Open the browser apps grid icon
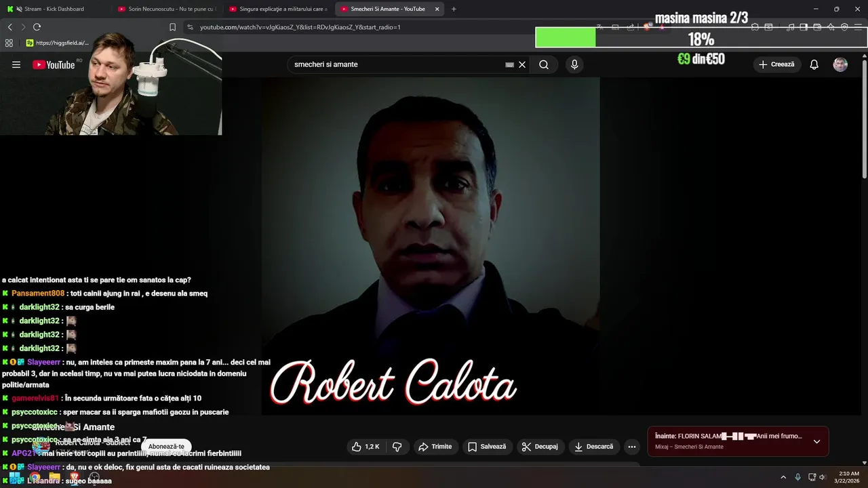The image size is (868, 488). (x=9, y=43)
